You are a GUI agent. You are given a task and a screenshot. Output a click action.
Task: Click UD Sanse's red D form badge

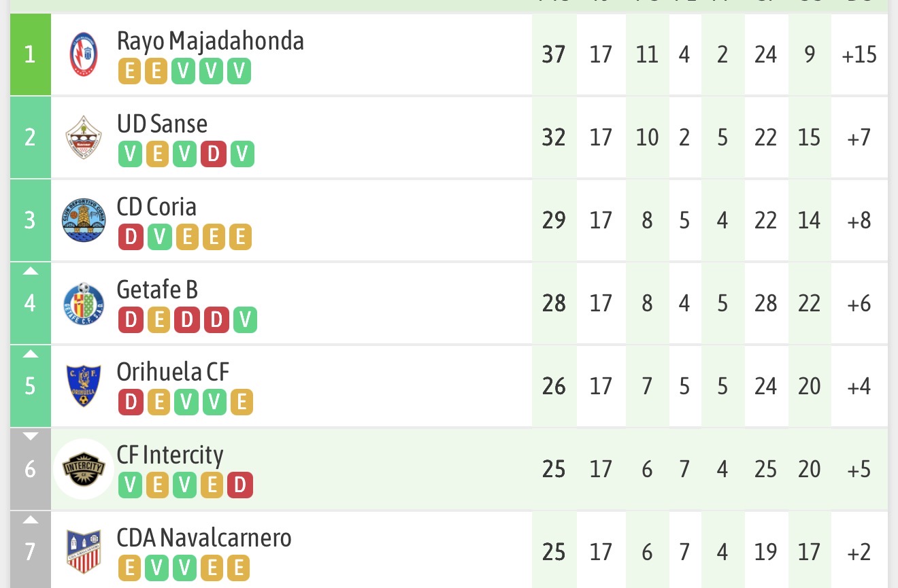tap(213, 154)
